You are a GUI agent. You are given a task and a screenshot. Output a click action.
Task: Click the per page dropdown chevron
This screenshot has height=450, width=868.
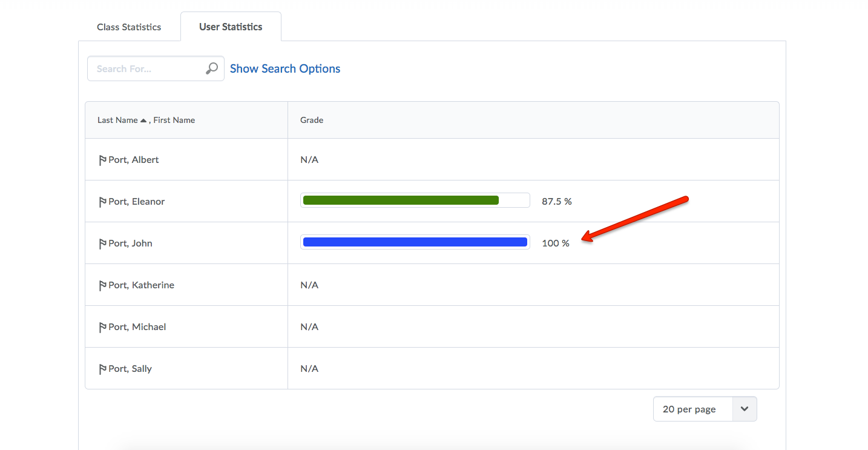[745, 409]
